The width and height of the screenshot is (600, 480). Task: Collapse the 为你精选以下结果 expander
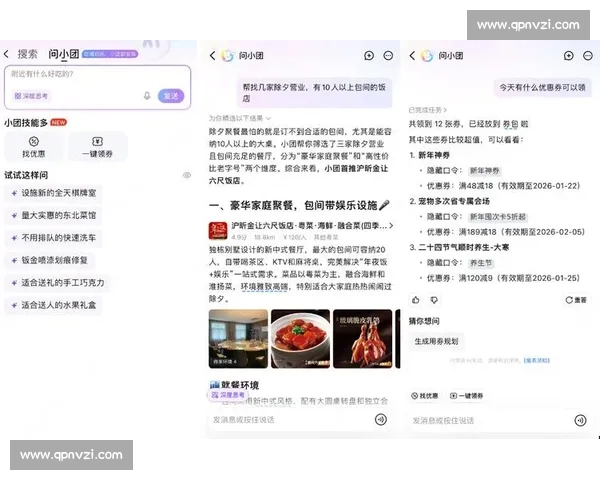tap(240, 118)
